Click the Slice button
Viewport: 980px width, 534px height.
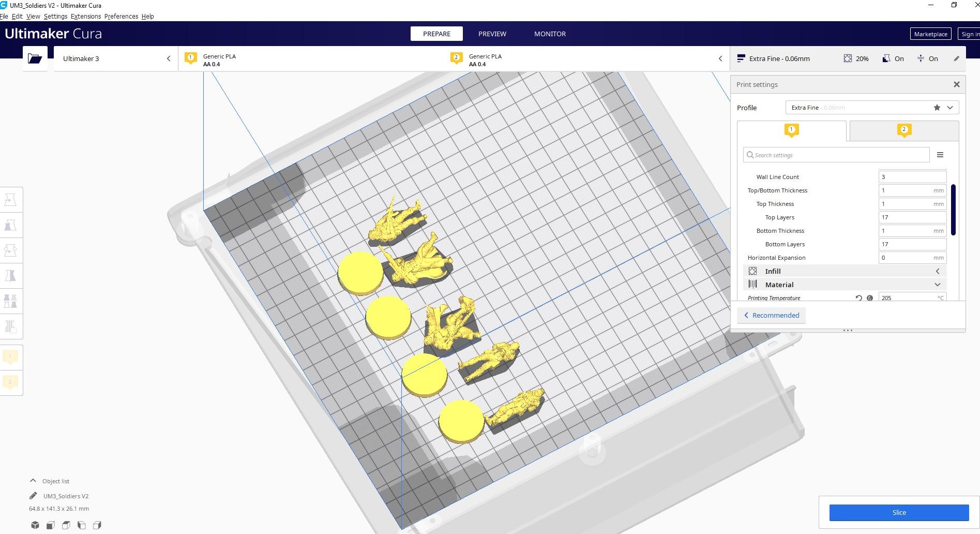(x=899, y=512)
